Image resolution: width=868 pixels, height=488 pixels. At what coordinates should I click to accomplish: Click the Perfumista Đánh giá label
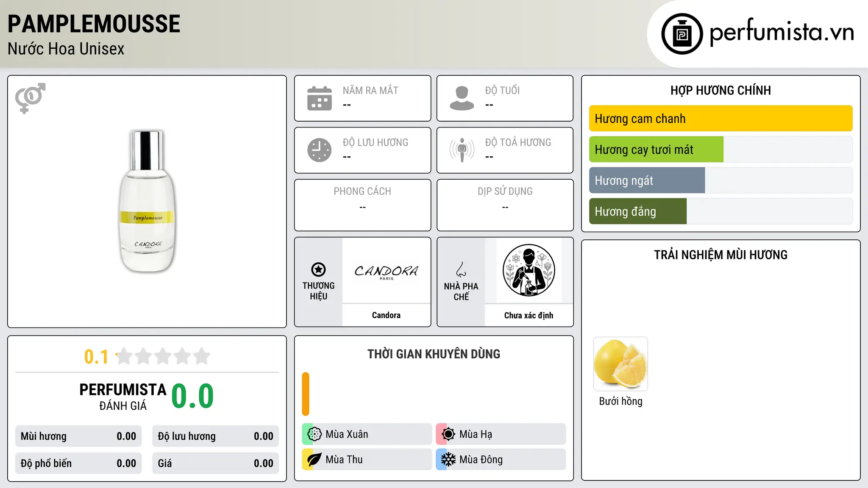coord(123,396)
